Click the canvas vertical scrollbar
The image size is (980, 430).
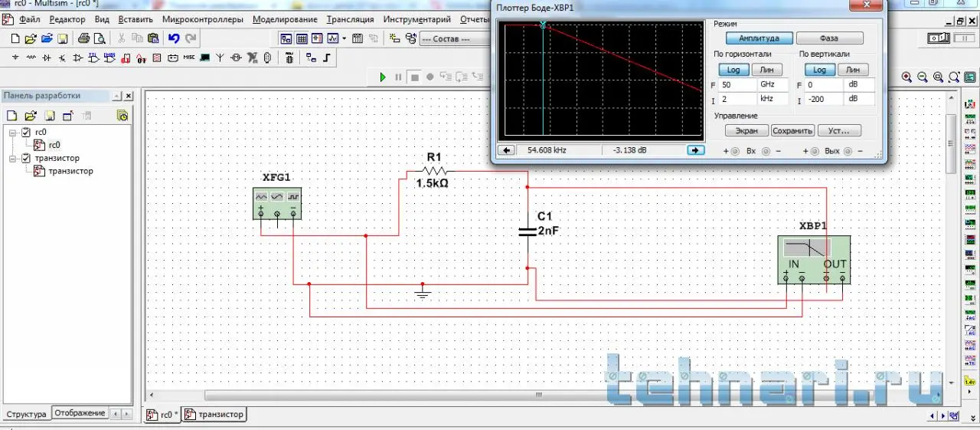click(x=951, y=144)
